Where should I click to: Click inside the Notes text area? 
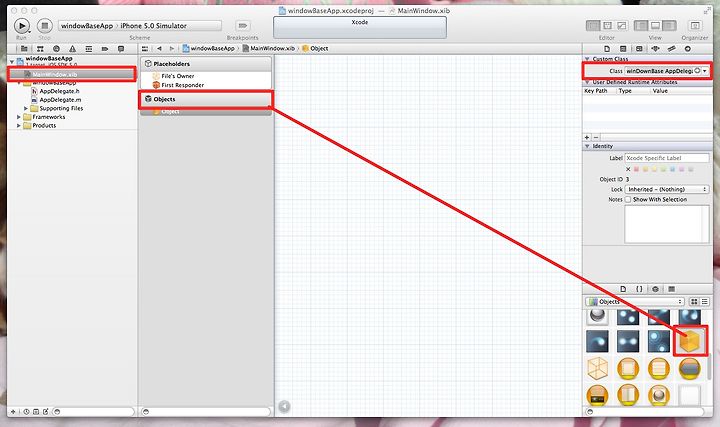click(667, 224)
